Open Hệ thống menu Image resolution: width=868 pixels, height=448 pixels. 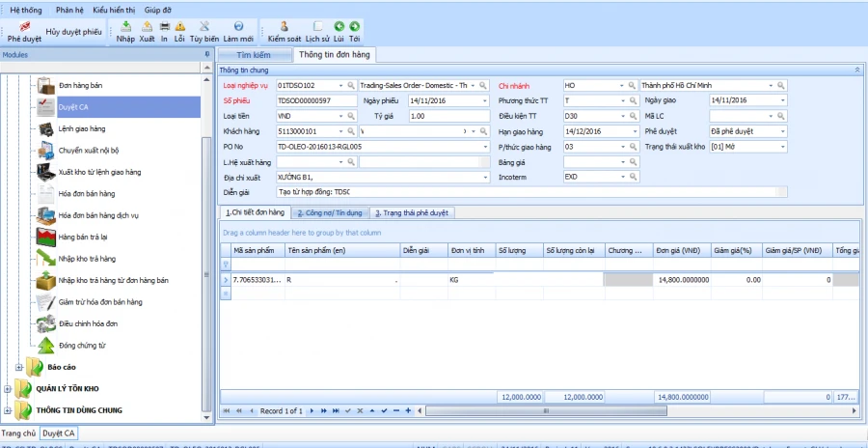(x=25, y=10)
